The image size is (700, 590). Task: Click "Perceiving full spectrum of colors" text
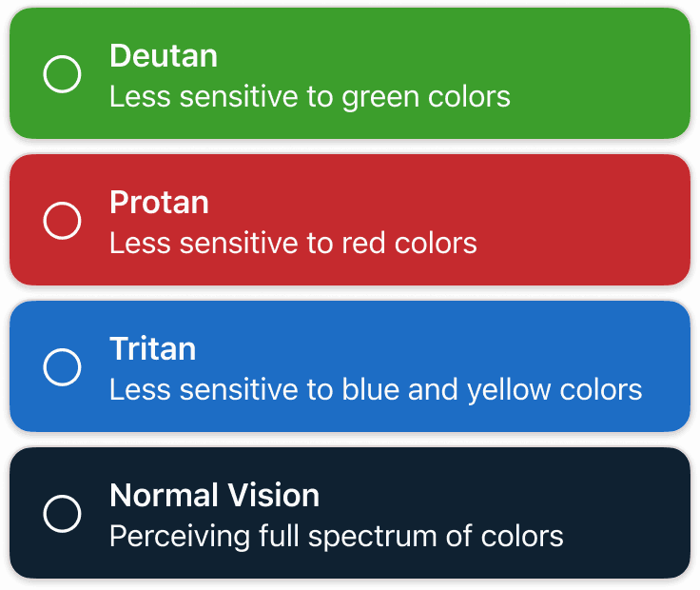[337, 537]
